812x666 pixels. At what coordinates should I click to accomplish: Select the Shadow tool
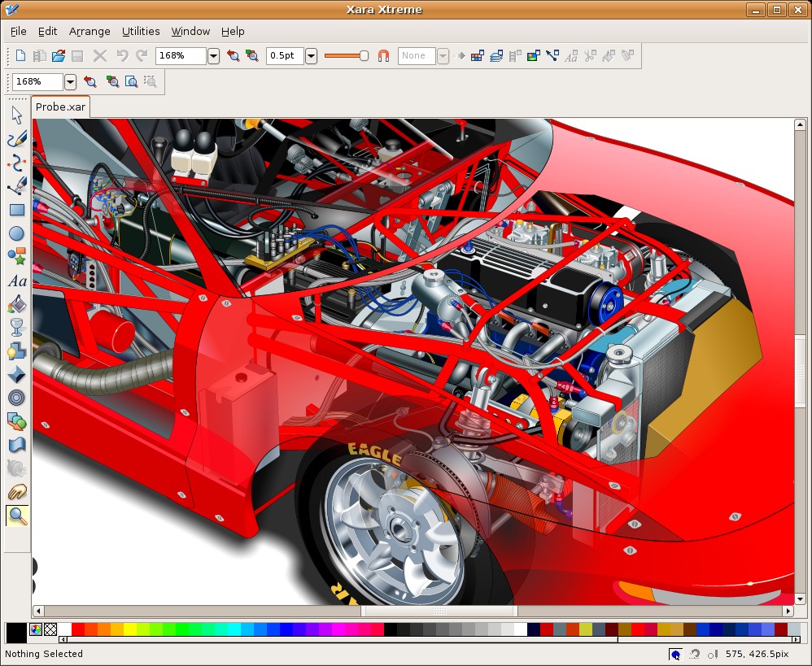[16, 350]
